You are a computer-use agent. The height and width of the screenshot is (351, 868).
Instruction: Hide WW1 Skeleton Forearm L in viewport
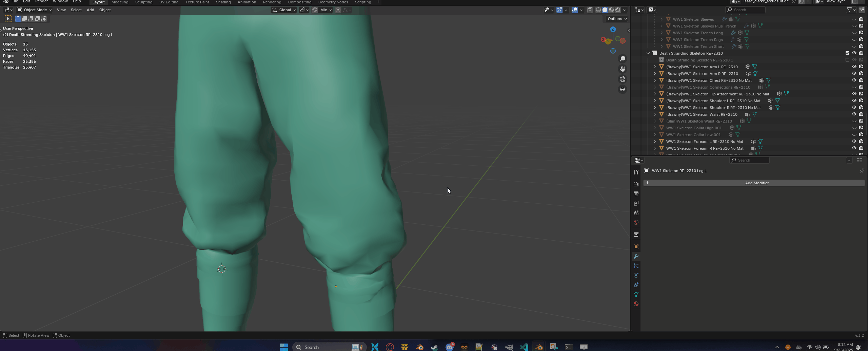(x=854, y=141)
